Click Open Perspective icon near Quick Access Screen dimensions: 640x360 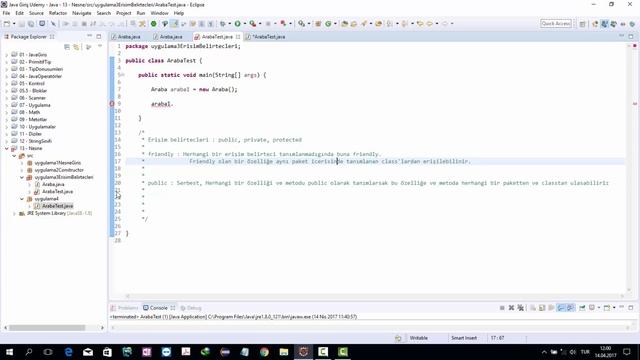point(582,24)
